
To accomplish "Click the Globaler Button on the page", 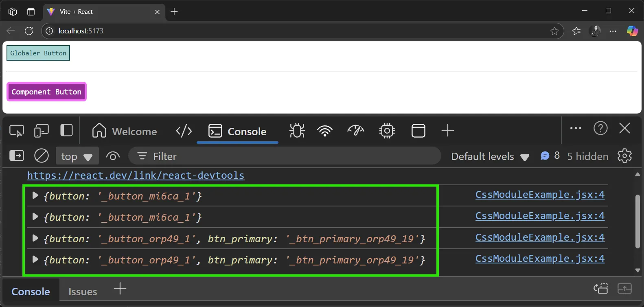I will pyautogui.click(x=38, y=53).
